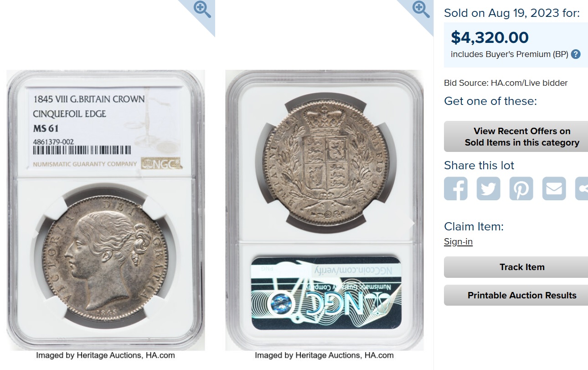Pin this lot on Pinterest

521,188
